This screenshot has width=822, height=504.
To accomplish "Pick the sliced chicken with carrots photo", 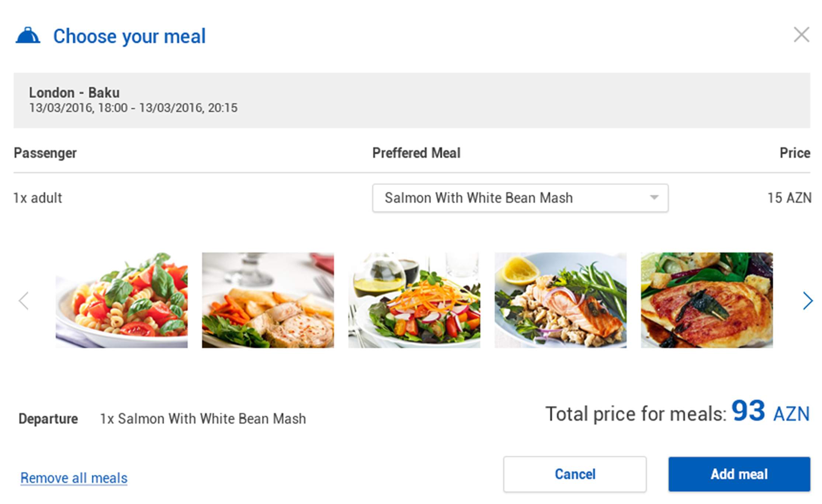I will coord(268,300).
